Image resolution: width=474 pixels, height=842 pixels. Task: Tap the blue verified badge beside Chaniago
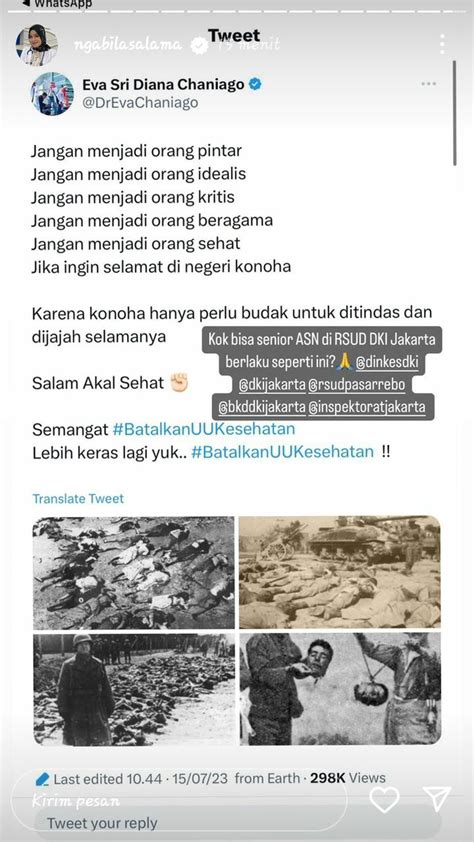(x=256, y=84)
